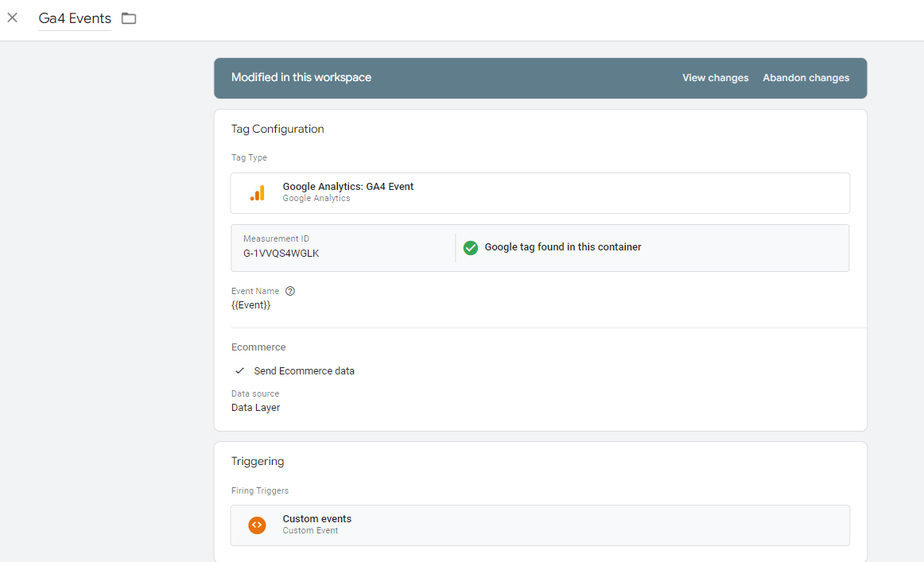Image resolution: width=924 pixels, height=562 pixels.
Task: Click the green checkmark status icon
Action: coord(470,247)
